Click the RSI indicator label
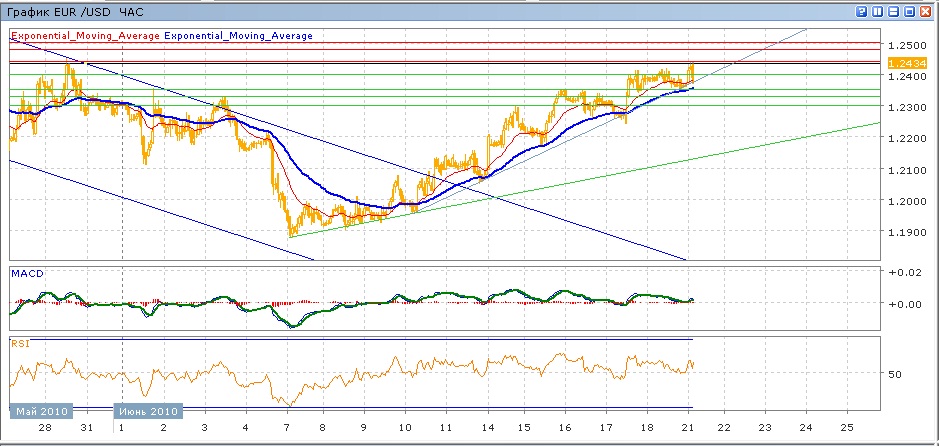This screenshot has width=939, height=447. pyautogui.click(x=20, y=343)
